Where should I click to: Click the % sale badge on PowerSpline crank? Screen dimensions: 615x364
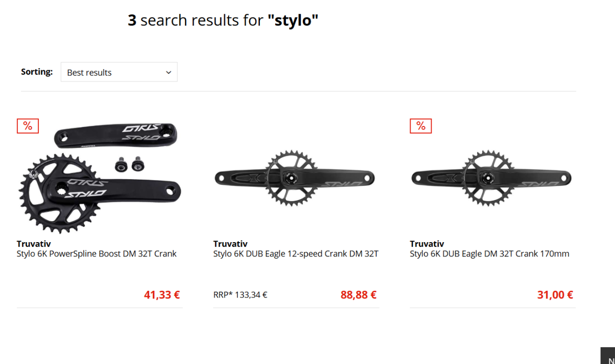pos(28,126)
